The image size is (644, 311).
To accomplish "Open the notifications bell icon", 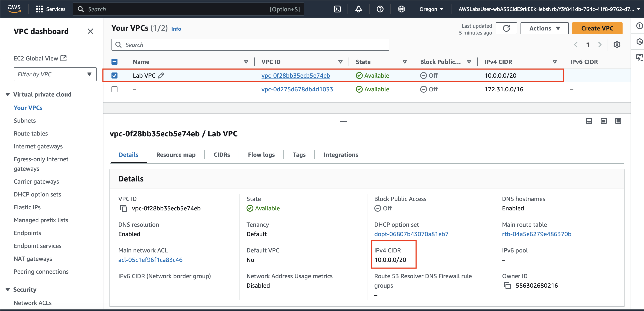I will pyautogui.click(x=358, y=9).
